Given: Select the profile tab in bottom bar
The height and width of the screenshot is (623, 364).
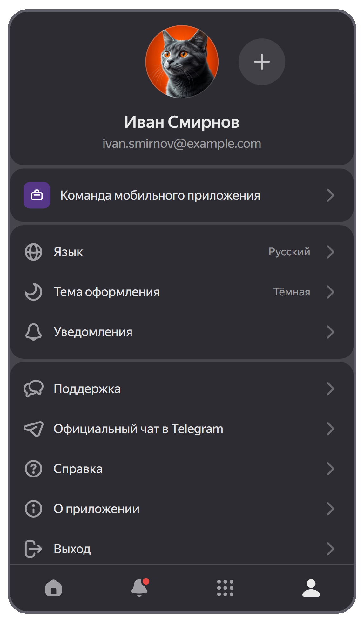Looking at the screenshot, I should click(311, 588).
